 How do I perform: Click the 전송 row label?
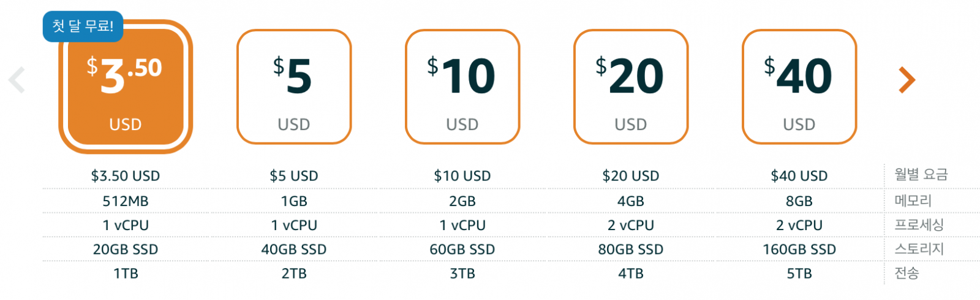pos(907,273)
